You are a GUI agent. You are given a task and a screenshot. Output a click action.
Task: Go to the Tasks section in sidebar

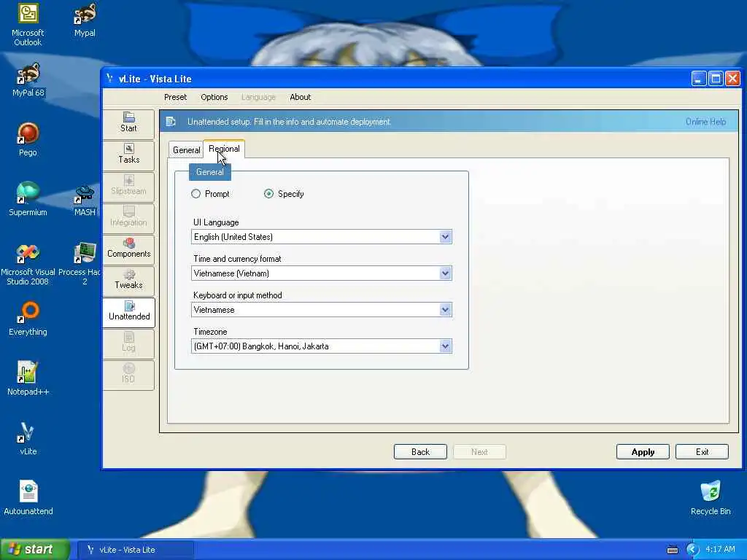pyautogui.click(x=128, y=155)
